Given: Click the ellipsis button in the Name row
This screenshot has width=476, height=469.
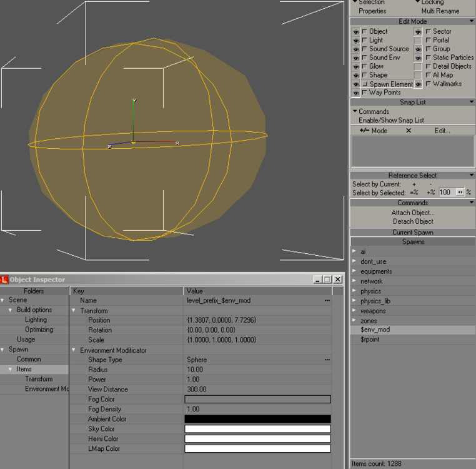Looking at the screenshot, I should coord(327,300).
